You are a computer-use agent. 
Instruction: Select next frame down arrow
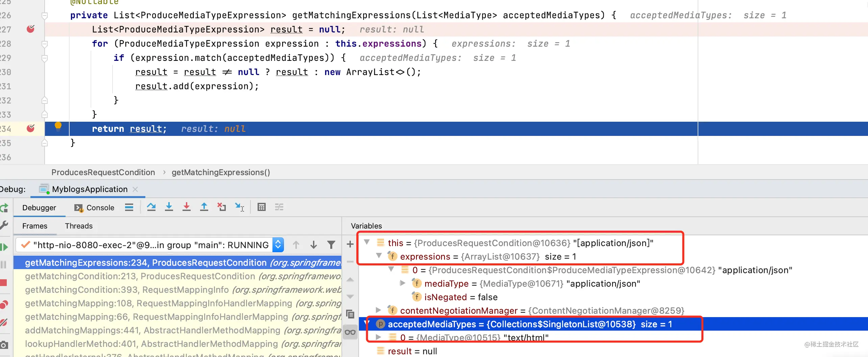pos(314,245)
